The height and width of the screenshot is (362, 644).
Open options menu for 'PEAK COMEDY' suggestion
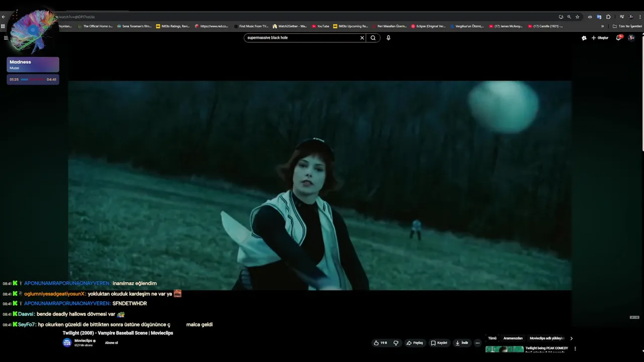coord(575,348)
